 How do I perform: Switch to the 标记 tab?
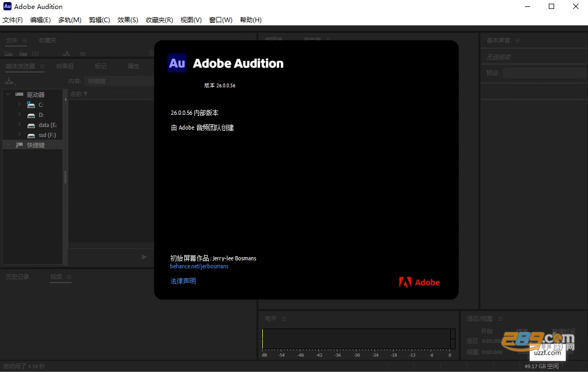101,66
